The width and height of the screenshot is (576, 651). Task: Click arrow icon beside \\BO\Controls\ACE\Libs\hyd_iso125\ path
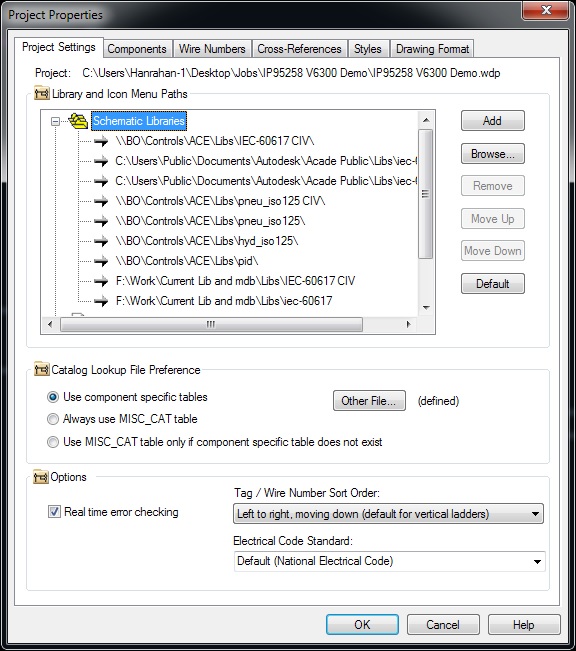pos(101,241)
